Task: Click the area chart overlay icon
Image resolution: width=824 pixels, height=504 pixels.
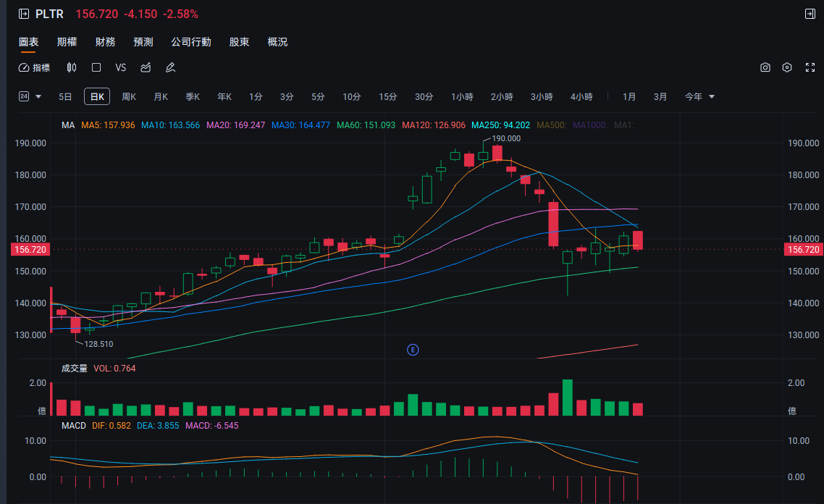Action: coord(146,67)
